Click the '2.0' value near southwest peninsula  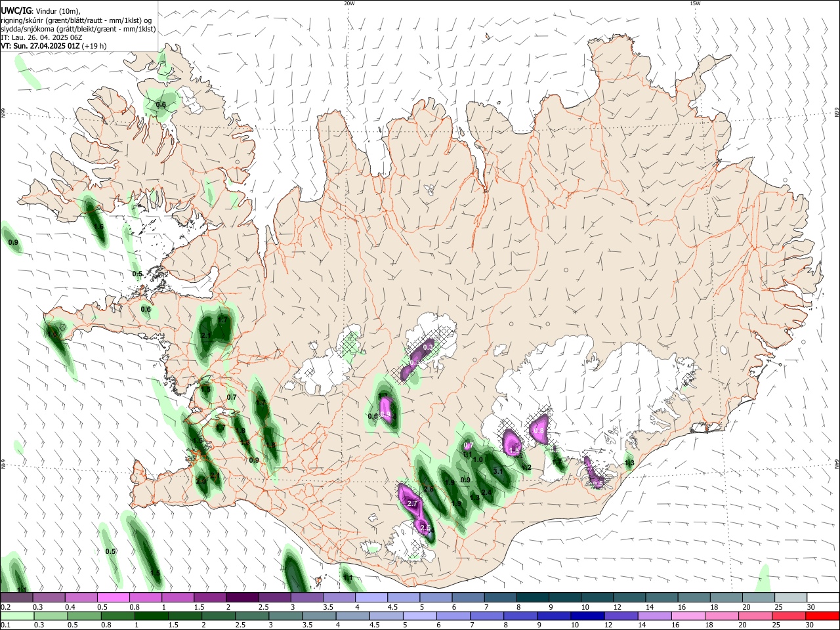tap(201, 481)
